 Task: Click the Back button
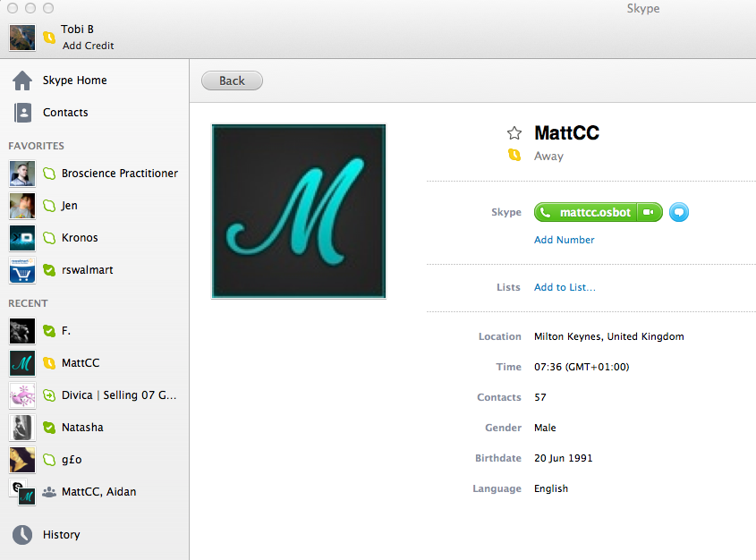[x=232, y=81]
